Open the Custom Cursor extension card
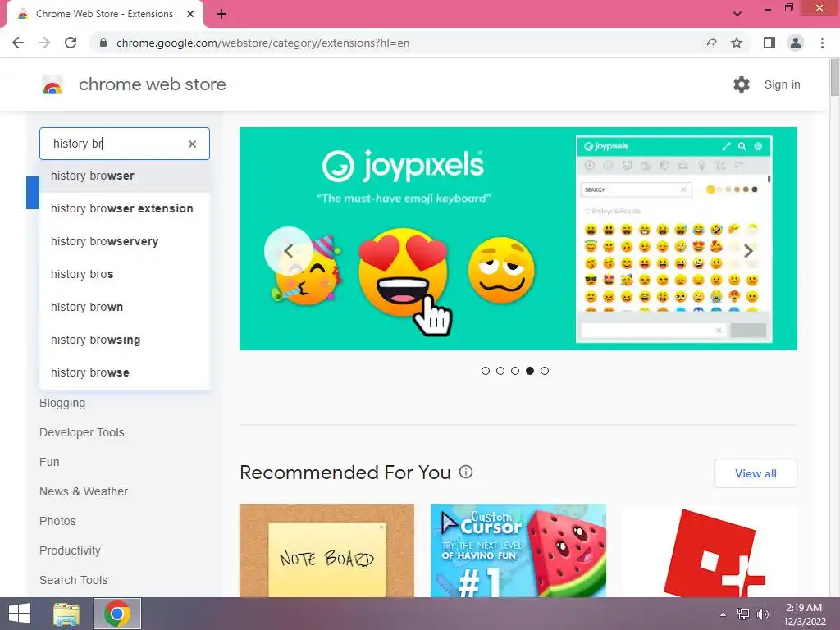This screenshot has width=840, height=630. 518,550
